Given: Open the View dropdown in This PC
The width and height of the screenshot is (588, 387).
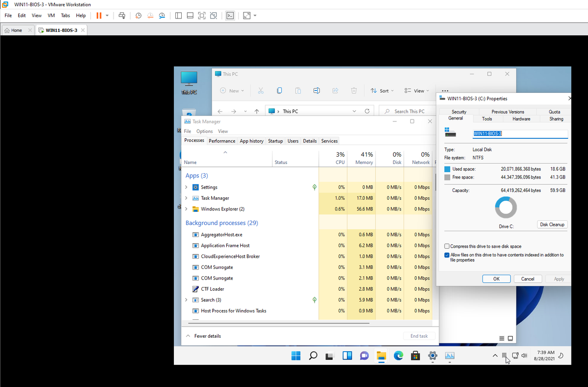Looking at the screenshot, I should coord(416,90).
